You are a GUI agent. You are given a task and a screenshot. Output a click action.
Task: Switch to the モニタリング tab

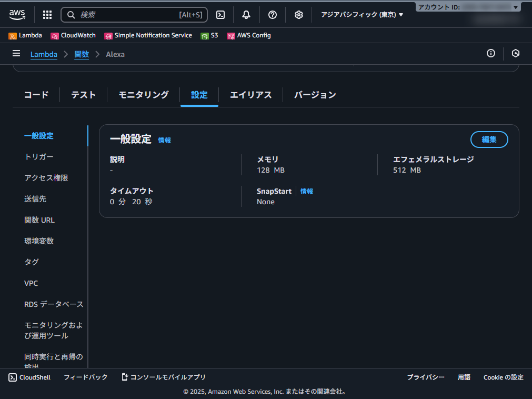(x=143, y=95)
